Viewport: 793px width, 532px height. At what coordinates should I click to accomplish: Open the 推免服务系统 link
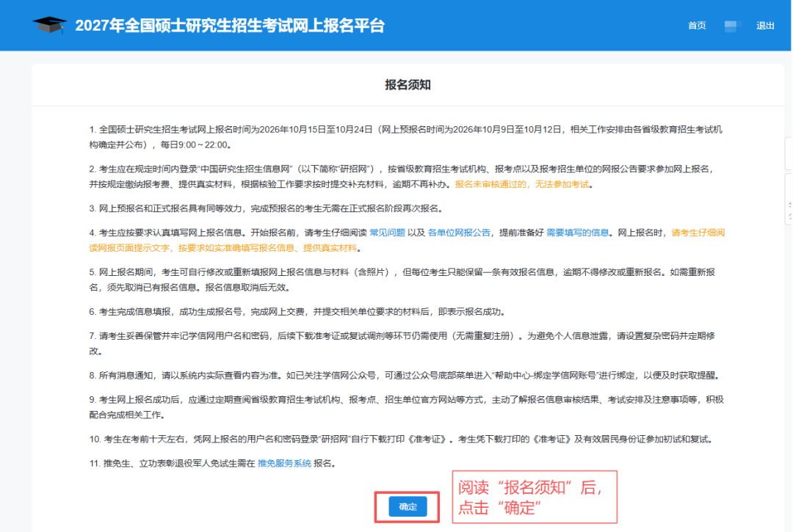point(284,463)
